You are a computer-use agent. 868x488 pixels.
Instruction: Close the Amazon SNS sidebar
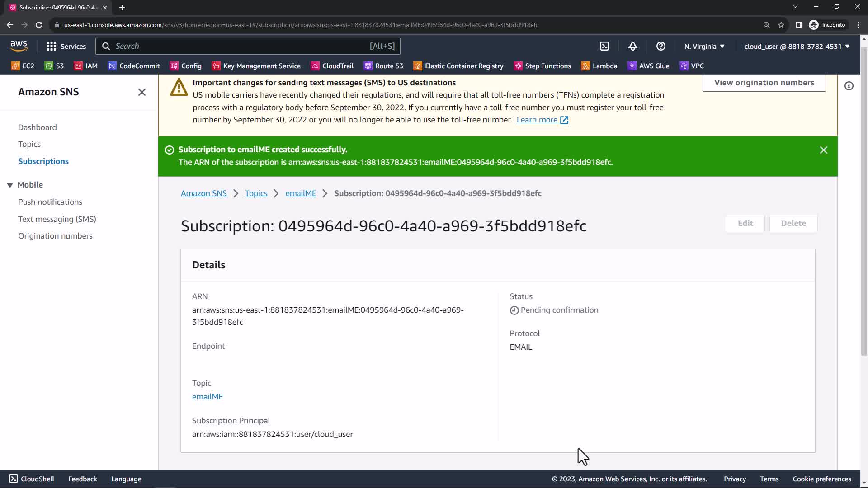142,92
